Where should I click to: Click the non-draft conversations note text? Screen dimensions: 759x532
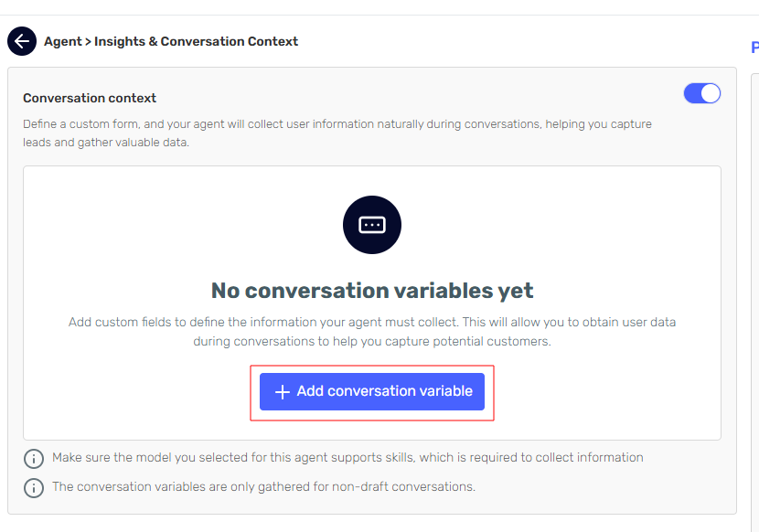click(263, 486)
